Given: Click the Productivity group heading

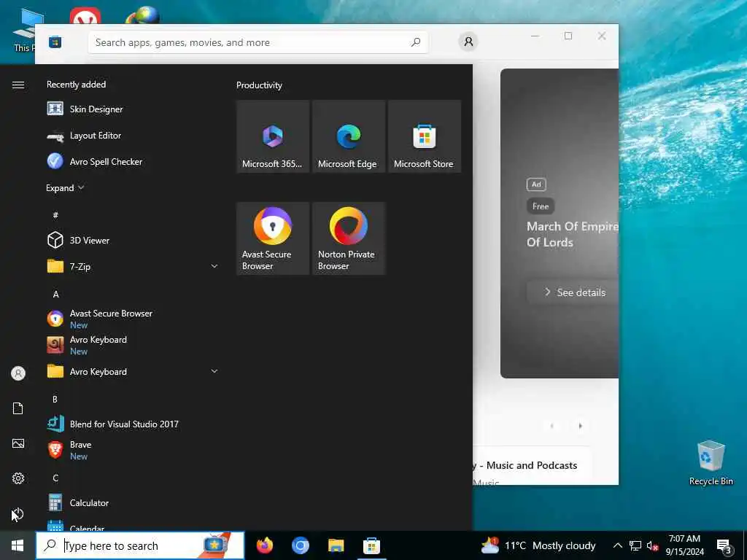Looking at the screenshot, I should coord(259,85).
